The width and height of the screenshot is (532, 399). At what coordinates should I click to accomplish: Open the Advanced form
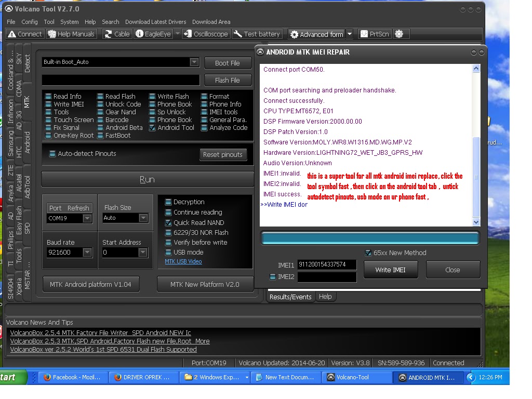point(317,34)
